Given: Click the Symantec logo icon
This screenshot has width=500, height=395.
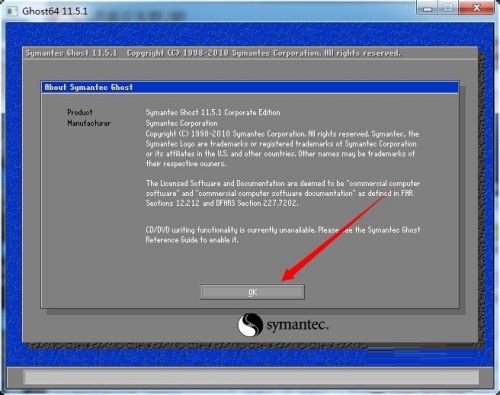Looking at the screenshot, I should (x=250, y=325).
